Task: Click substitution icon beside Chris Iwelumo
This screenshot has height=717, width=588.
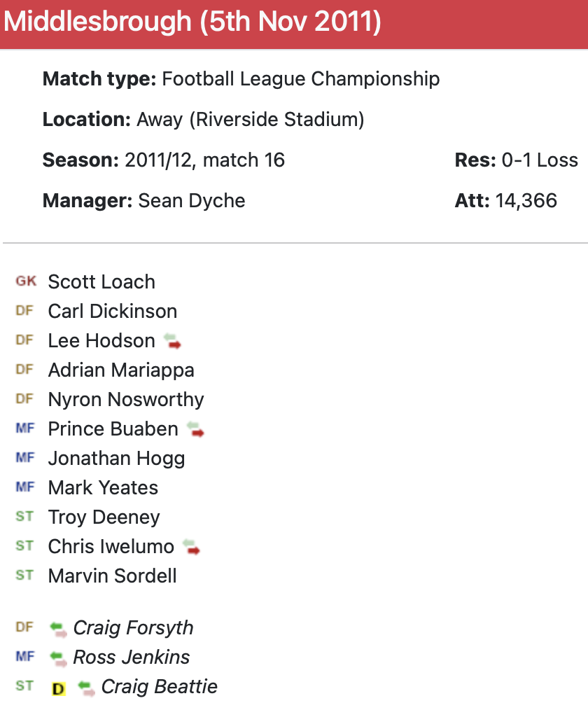Action: point(191,547)
